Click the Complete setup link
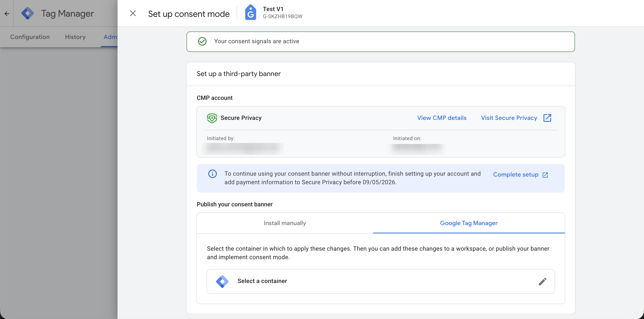The height and width of the screenshot is (319, 644). click(516, 175)
